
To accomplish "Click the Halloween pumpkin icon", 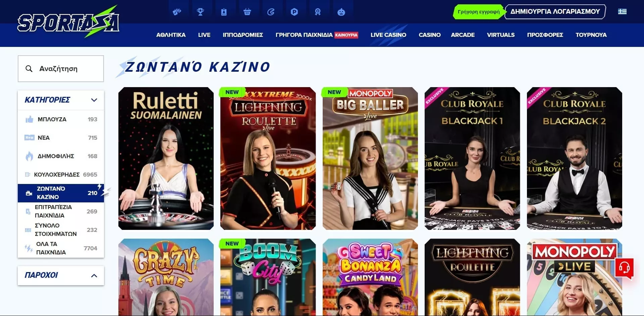I will [341, 12].
